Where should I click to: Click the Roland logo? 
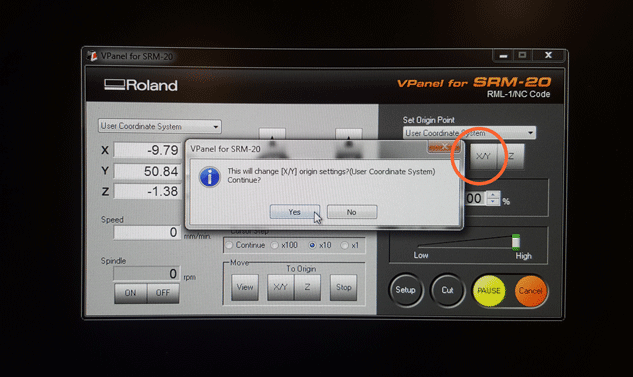(140, 85)
